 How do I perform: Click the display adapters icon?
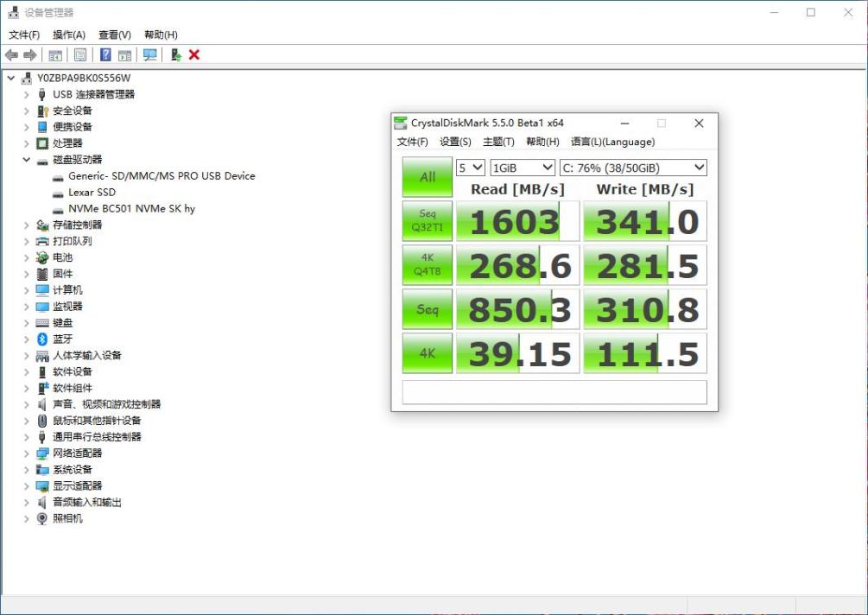[x=42, y=486]
